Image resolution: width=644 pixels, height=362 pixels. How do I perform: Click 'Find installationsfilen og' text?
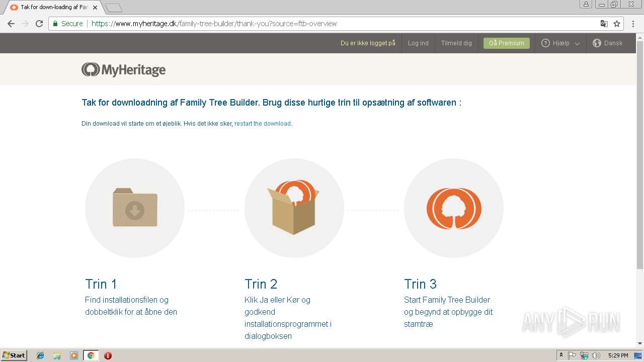[x=127, y=300]
